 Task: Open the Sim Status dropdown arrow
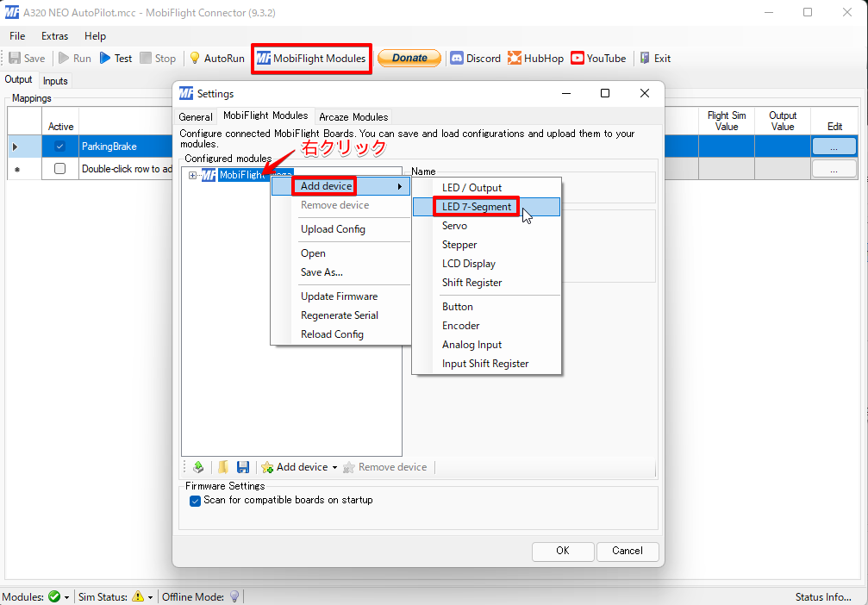[150, 597]
